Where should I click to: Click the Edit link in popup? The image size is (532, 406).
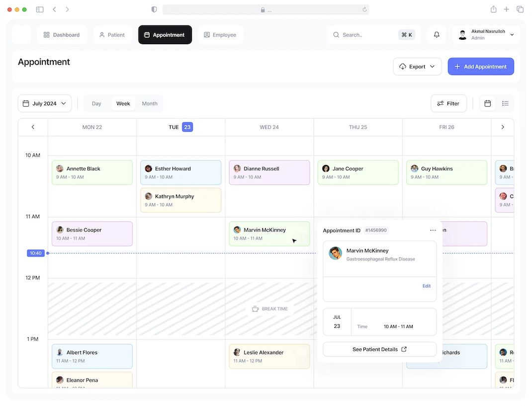[x=426, y=286]
